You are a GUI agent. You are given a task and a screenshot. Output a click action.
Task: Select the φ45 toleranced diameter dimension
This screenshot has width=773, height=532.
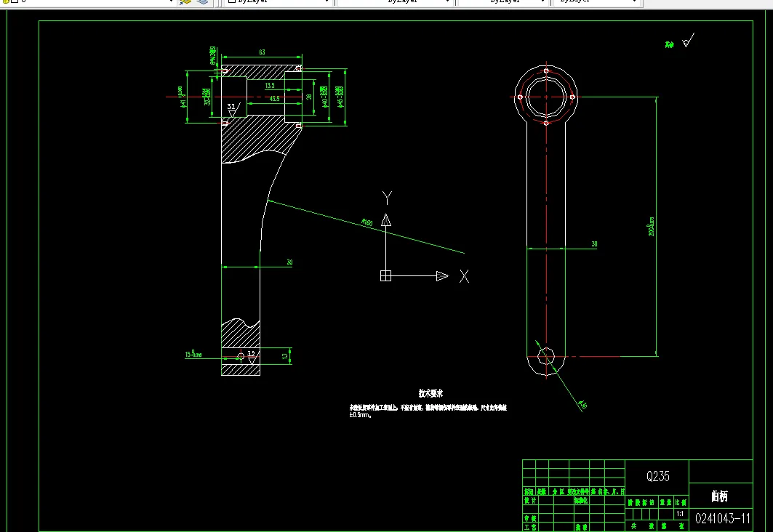(x=340, y=97)
